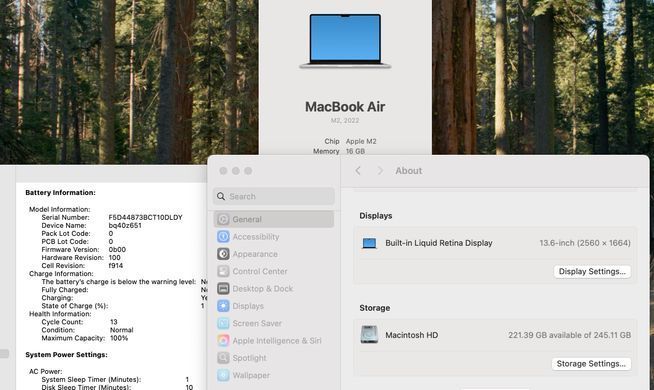Open Wallpaper settings icon

click(x=223, y=375)
